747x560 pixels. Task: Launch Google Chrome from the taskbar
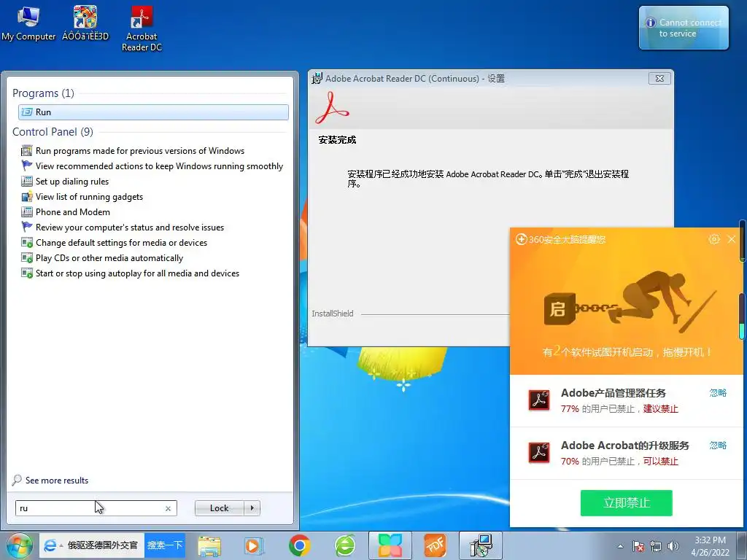click(299, 545)
